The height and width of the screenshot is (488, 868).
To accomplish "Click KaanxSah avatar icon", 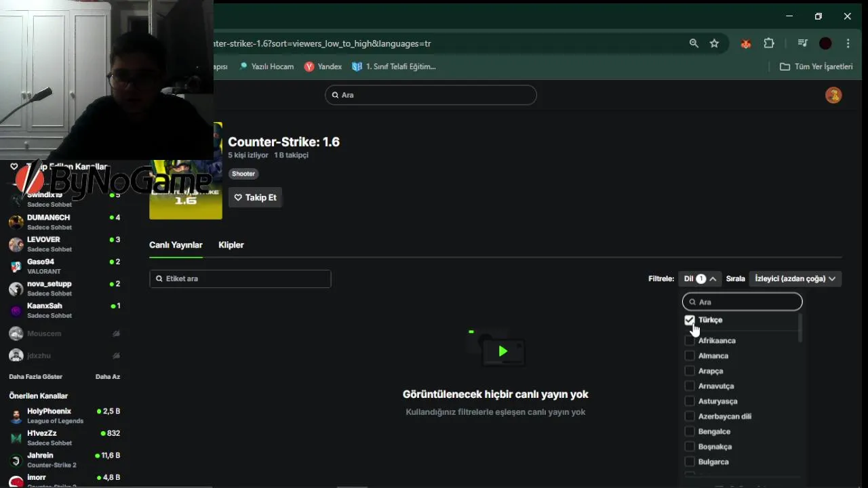I will click(16, 311).
